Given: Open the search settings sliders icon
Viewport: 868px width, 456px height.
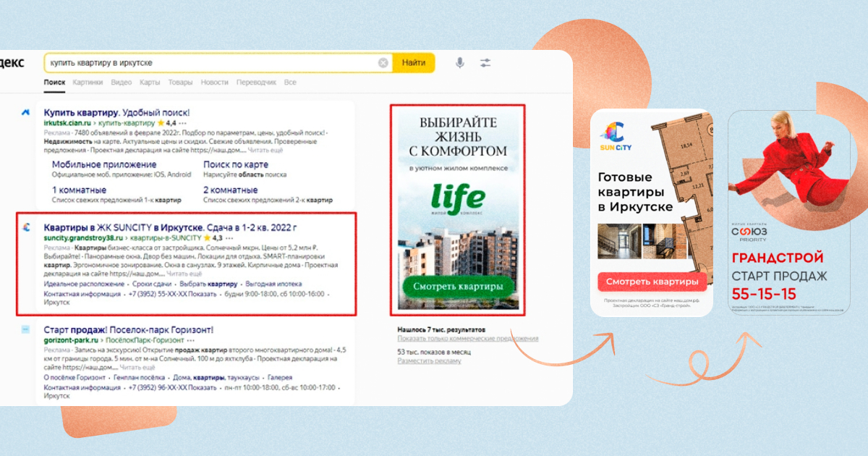Looking at the screenshot, I should pyautogui.click(x=485, y=63).
